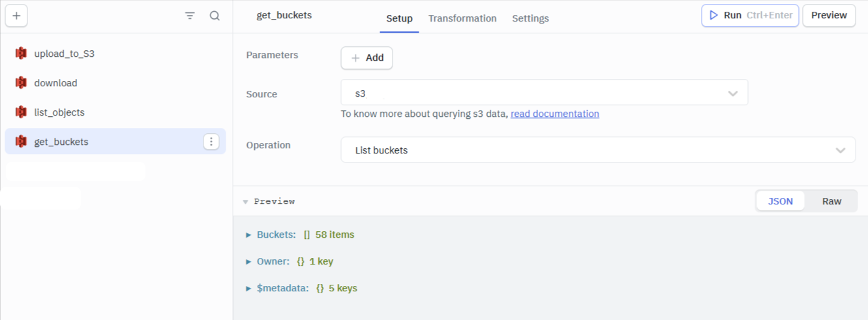The height and width of the screenshot is (320, 868).
Task: Click the S3 icon beside download
Action: pos(21,83)
